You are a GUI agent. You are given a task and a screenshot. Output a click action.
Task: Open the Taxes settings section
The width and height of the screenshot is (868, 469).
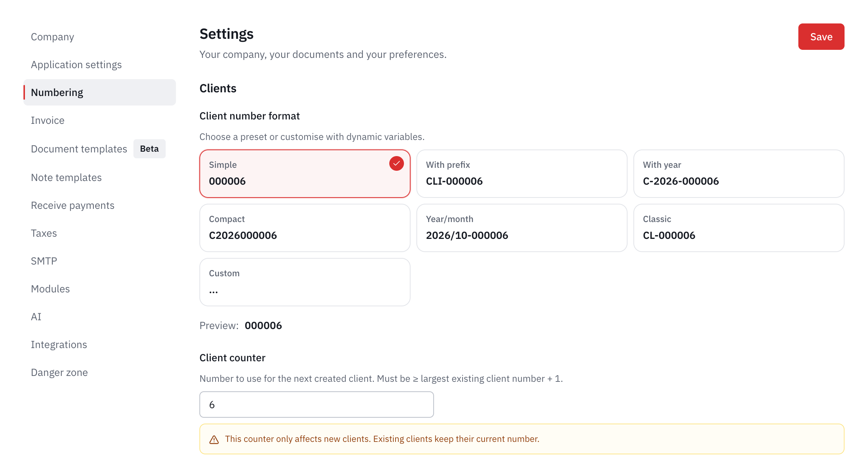pyautogui.click(x=100, y=233)
